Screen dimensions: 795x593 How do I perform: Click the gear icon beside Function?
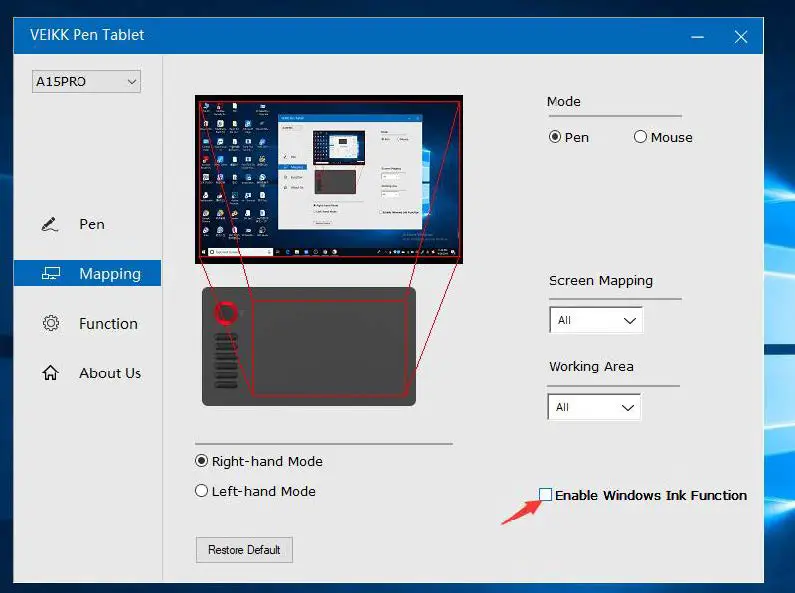(x=51, y=323)
